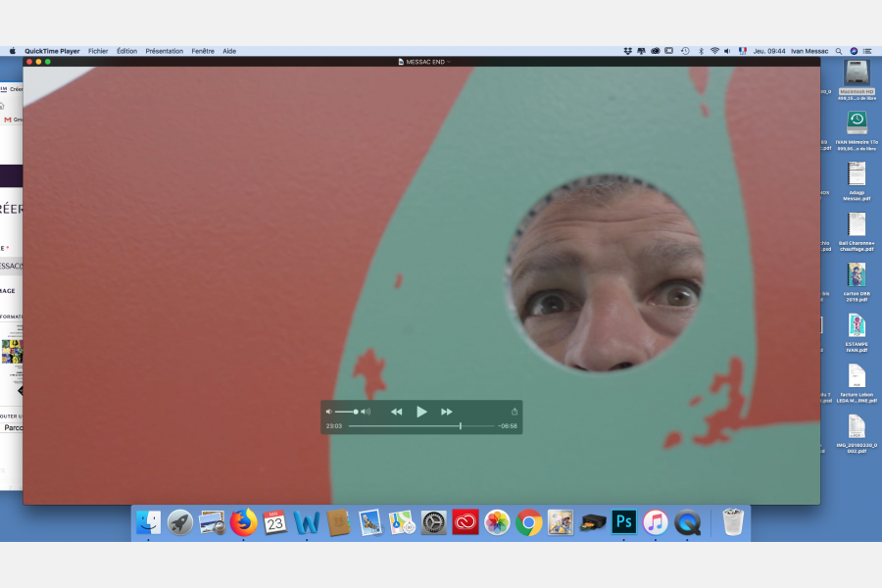Click the fast-forward button

[447, 412]
